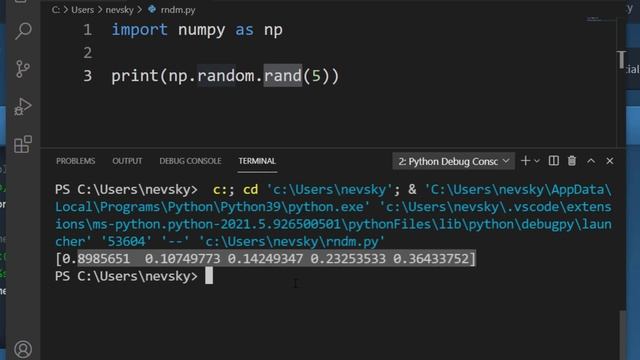Select terminal dropdown '2: Python Debug Console'
The image size is (640, 360).
453,161
